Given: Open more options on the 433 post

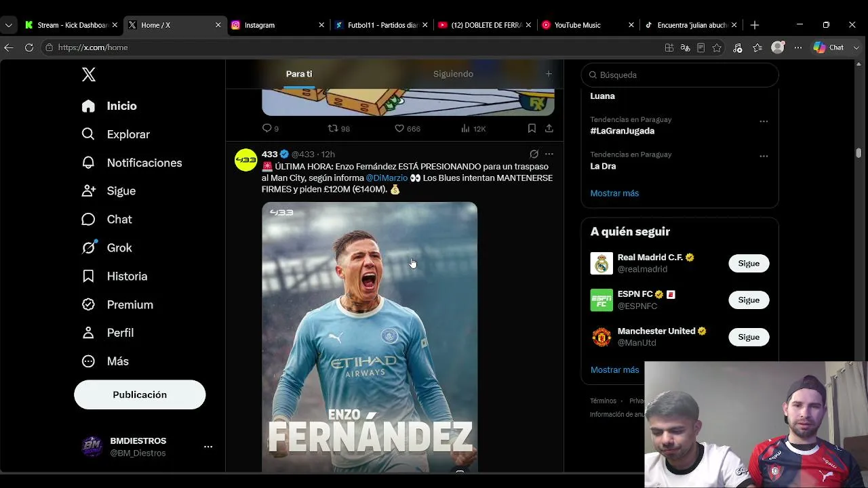Looking at the screenshot, I should click(549, 154).
